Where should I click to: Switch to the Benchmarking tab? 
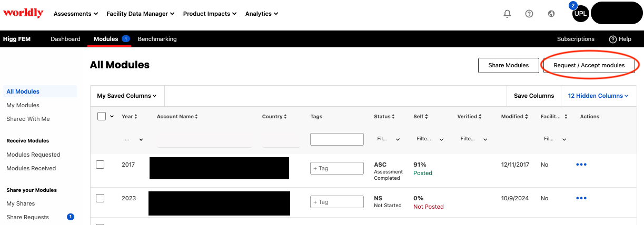tap(157, 39)
